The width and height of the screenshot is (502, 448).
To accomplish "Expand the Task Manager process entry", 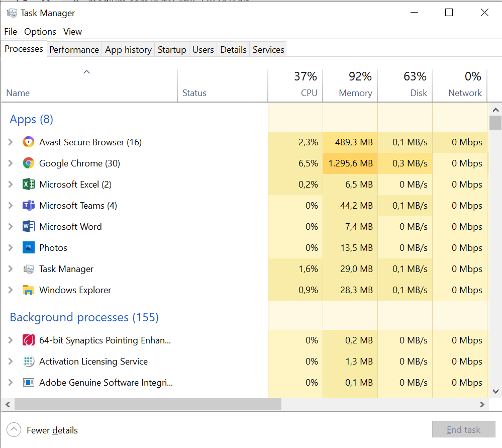I will click(x=11, y=269).
